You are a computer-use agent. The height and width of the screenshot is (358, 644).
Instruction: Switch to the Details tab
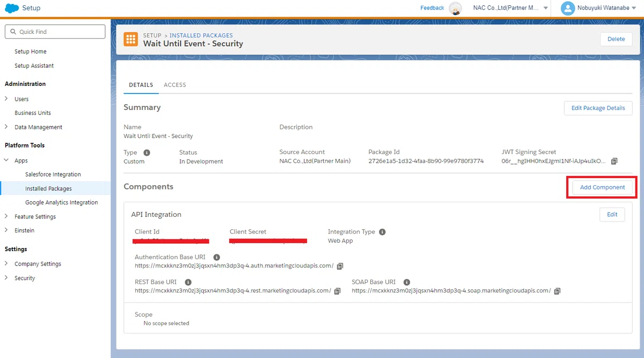click(x=141, y=85)
